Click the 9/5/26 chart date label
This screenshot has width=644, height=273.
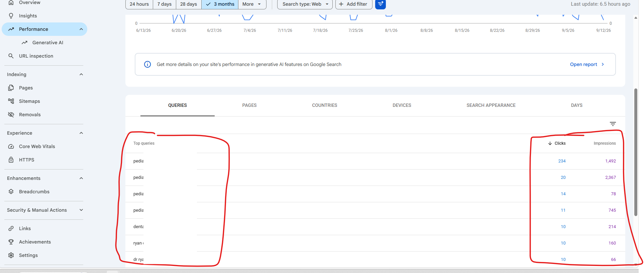point(568,30)
